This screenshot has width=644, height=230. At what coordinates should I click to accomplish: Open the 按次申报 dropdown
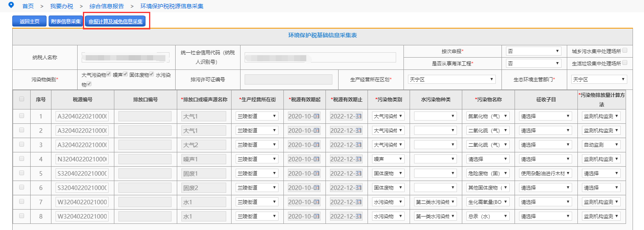click(x=533, y=51)
